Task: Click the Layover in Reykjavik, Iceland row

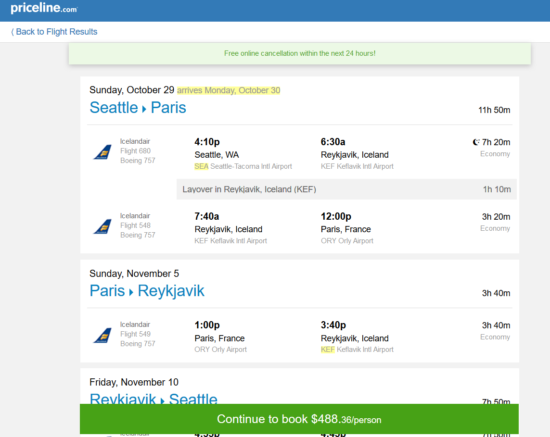Action: [347, 189]
